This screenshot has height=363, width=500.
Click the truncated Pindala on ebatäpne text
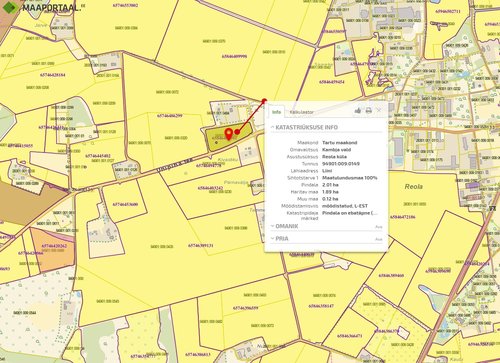(x=350, y=213)
